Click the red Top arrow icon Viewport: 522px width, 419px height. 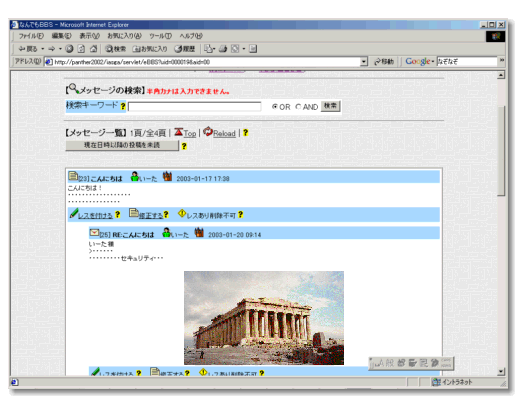click(179, 132)
